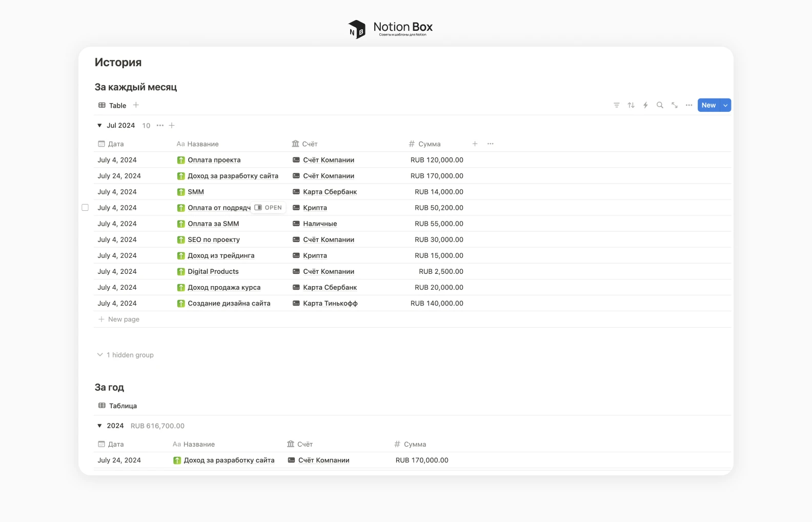The width and height of the screenshot is (812, 522).
Task: Open the sort arrows icon
Action: 631,105
